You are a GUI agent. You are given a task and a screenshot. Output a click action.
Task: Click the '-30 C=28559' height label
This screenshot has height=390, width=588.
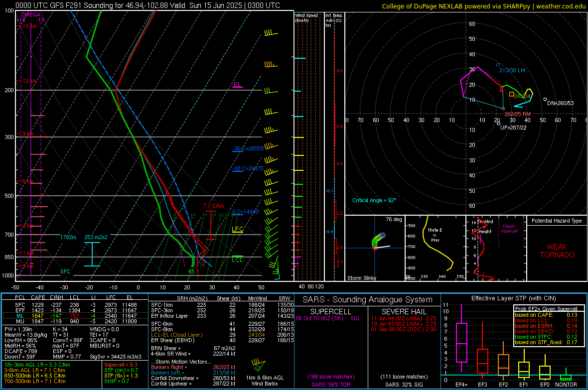(x=248, y=148)
